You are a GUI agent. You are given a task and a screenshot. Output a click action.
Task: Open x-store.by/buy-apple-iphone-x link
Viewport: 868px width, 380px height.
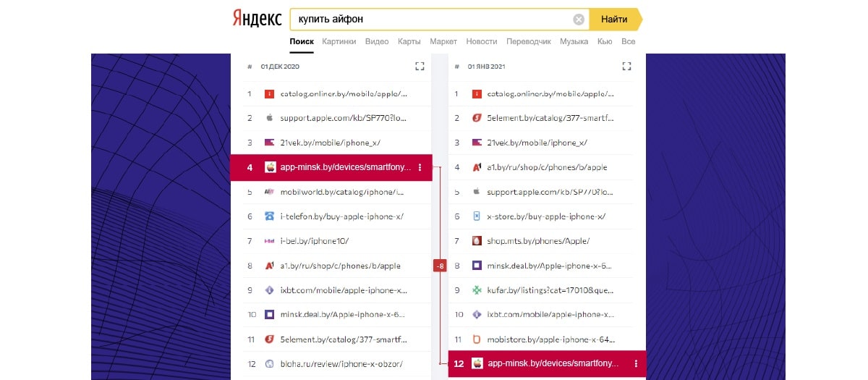[x=546, y=216]
